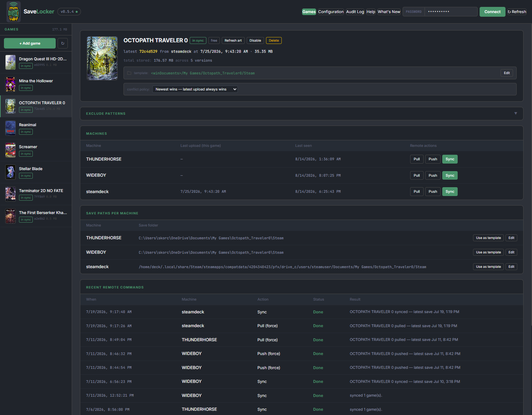The image size is (532, 415).
Task: Push saves from steamdeck
Action: coord(433,191)
